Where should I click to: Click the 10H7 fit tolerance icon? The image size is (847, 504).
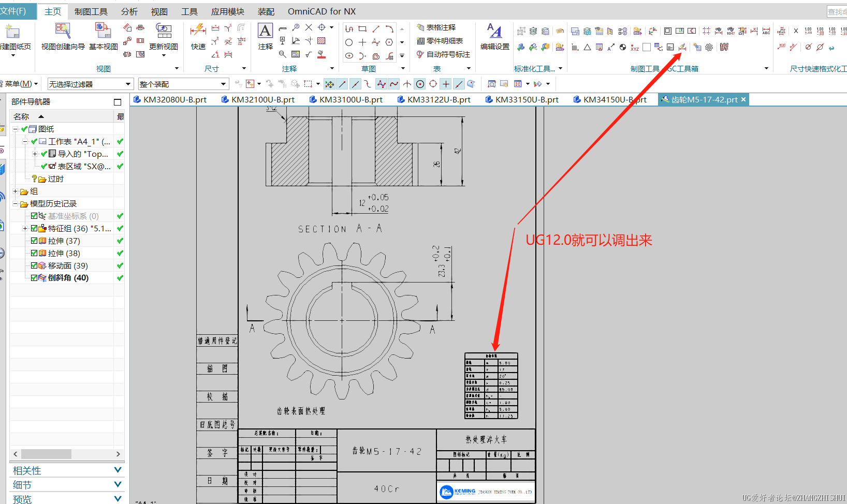pyautogui.click(x=731, y=31)
